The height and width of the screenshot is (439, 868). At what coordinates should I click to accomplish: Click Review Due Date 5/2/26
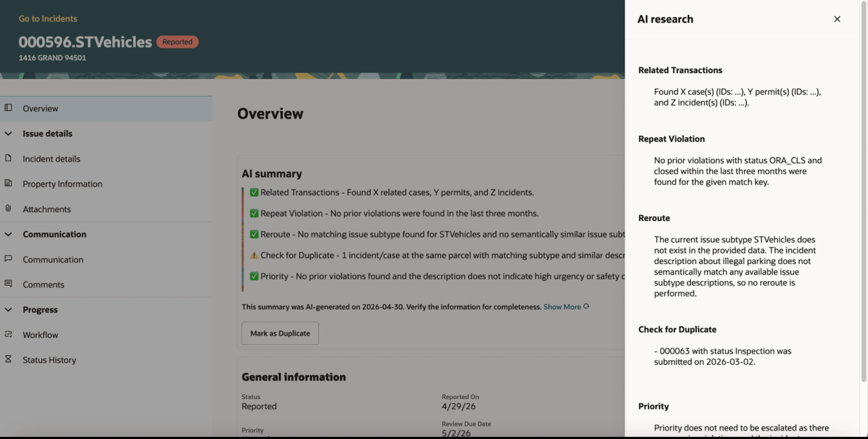point(456,433)
